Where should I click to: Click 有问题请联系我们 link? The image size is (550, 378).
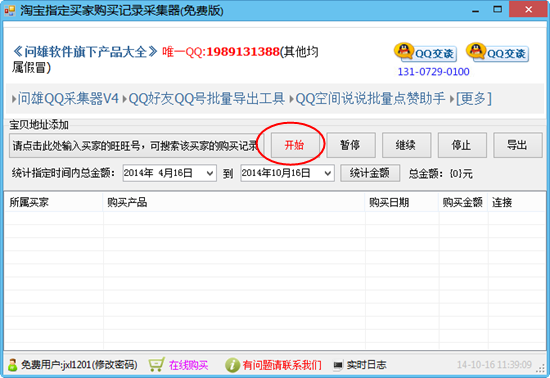pos(282,365)
